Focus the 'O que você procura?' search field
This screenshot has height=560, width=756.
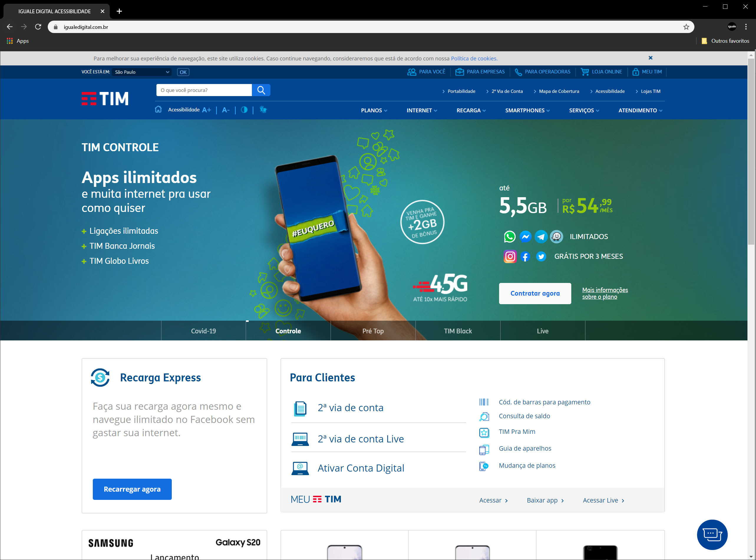pyautogui.click(x=204, y=90)
